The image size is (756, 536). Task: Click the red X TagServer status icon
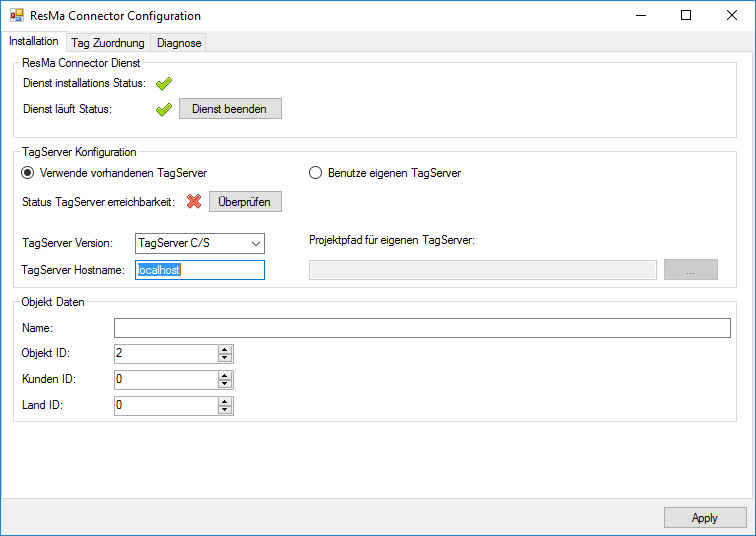pyautogui.click(x=194, y=202)
